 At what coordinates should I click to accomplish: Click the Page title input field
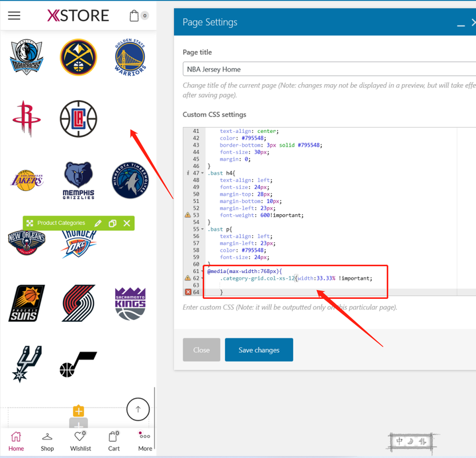pyautogui.click(x=329, y=69)
